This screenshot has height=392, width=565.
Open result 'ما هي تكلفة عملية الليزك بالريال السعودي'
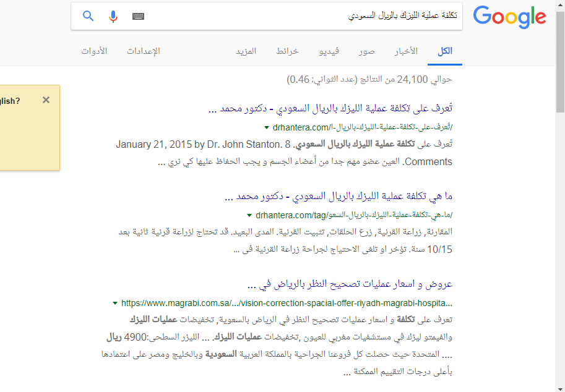[339, 196]
